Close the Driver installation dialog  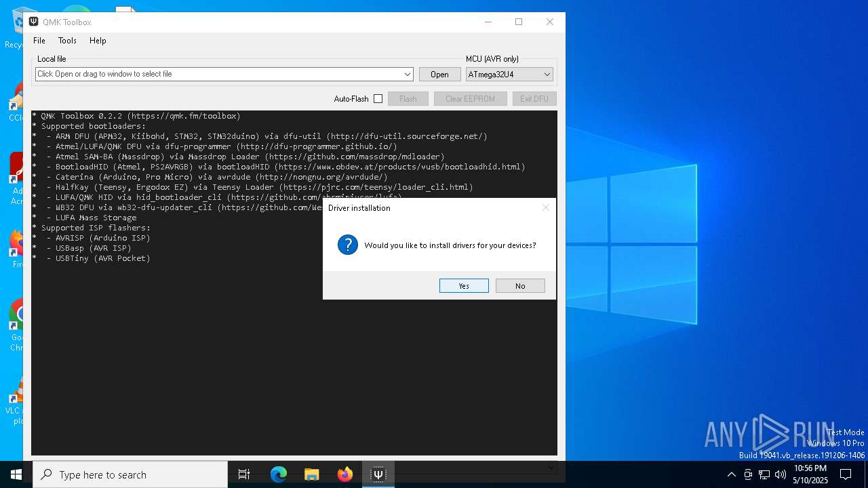[546, 207]
